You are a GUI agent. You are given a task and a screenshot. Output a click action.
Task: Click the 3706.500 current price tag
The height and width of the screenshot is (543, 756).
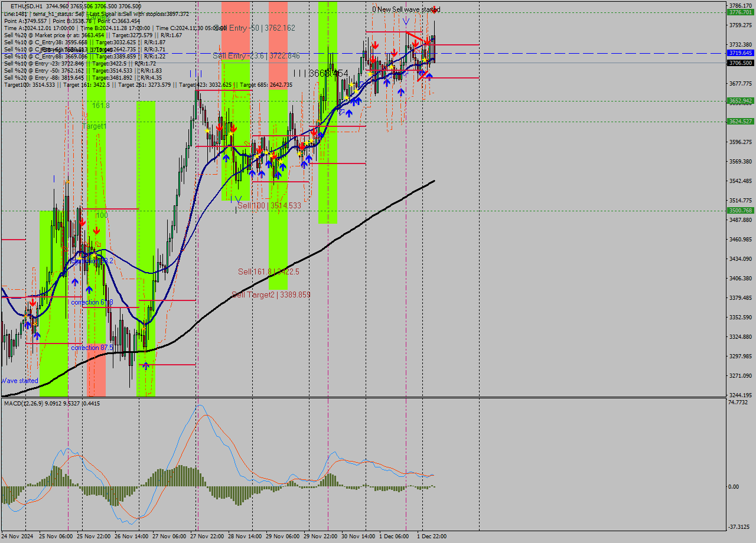tap(740, 63)
